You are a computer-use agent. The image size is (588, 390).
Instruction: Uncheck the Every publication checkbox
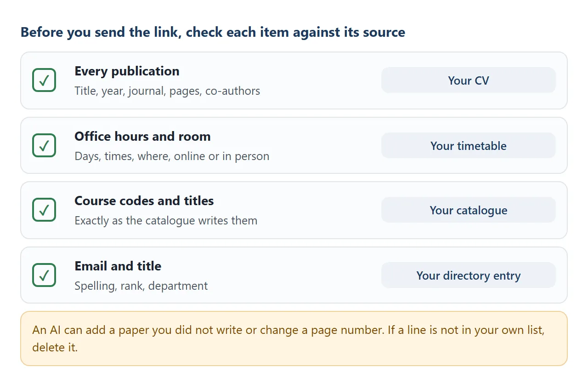44,80
